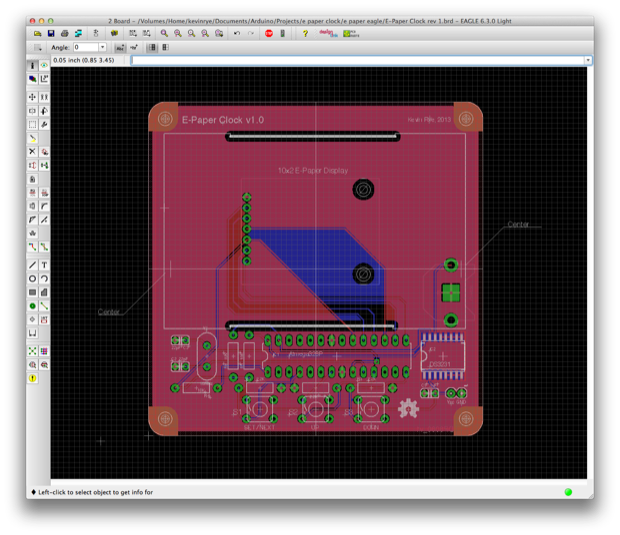Open Help with the yellow question mark
Image resolution: width=620 pixels, height=535 pixels.
pyautogui.click(x=305, y=34)
